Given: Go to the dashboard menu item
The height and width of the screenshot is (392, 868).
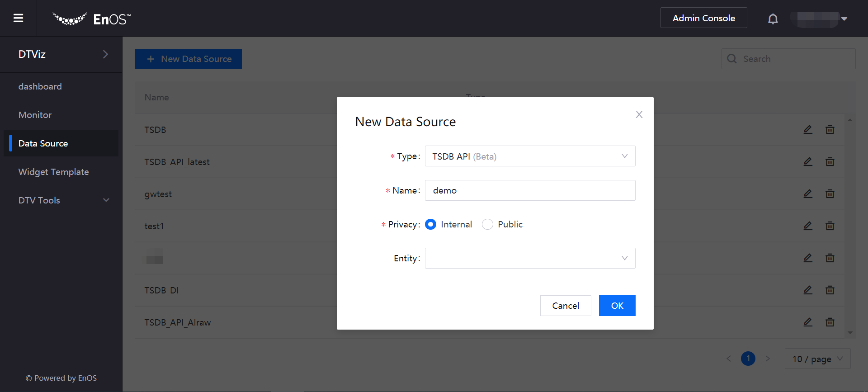Looking at the screenshot, I should pyautogui.click(x=40, y=86).
